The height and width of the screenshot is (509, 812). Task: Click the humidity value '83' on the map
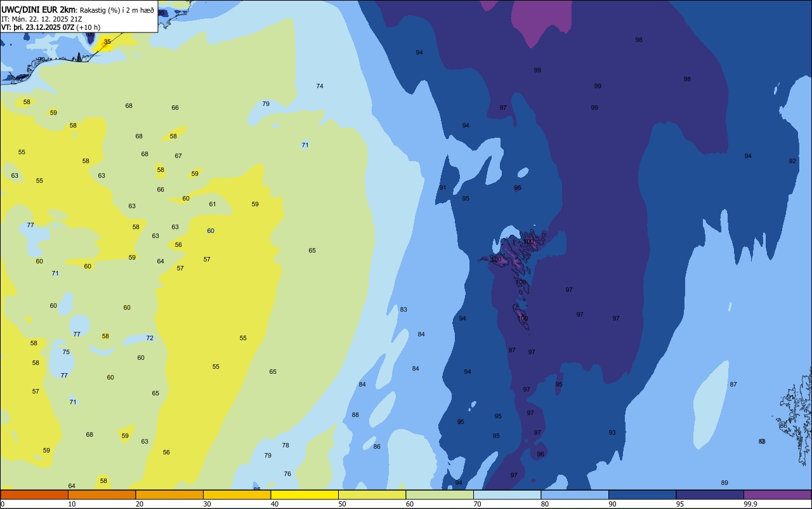point(403,310)
